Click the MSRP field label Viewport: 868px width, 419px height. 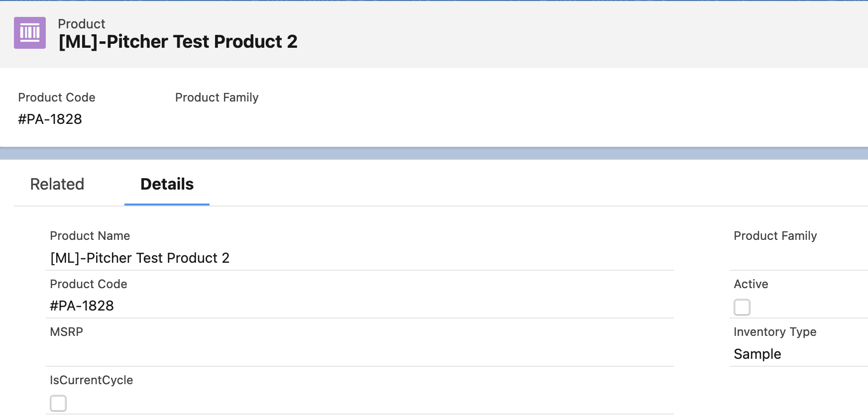[x=66, y=332]
